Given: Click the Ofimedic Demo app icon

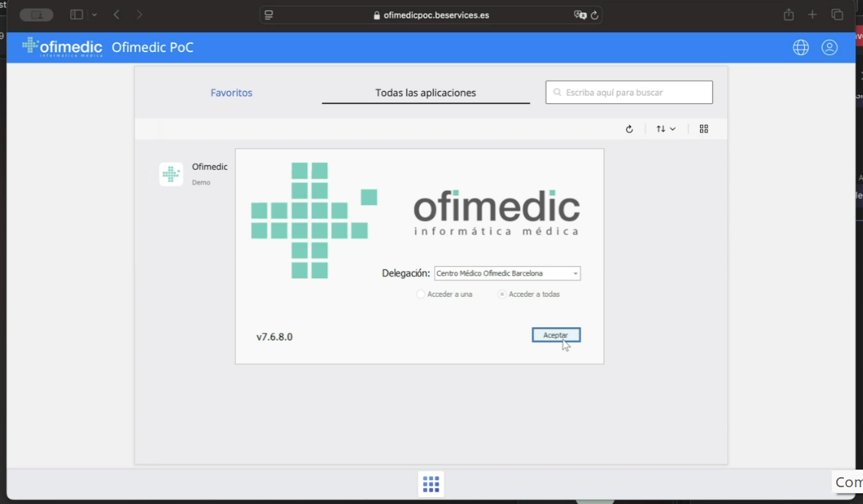Looking at the screenshot, I should point(171,174).
